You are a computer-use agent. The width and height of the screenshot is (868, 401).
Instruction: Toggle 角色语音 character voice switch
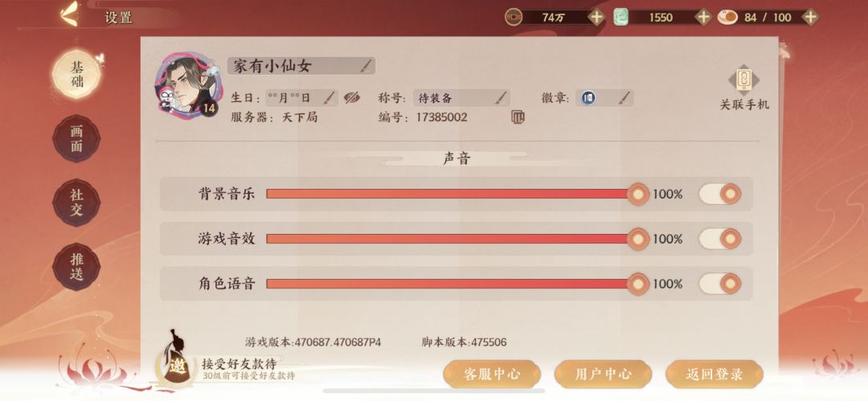(x=719, y=284)
